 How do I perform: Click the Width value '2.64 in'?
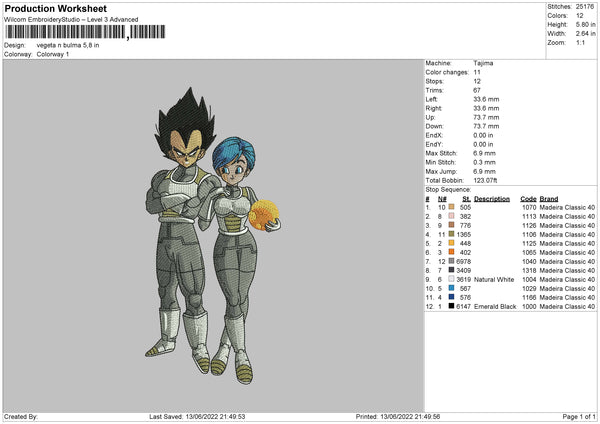click(585, 34)
